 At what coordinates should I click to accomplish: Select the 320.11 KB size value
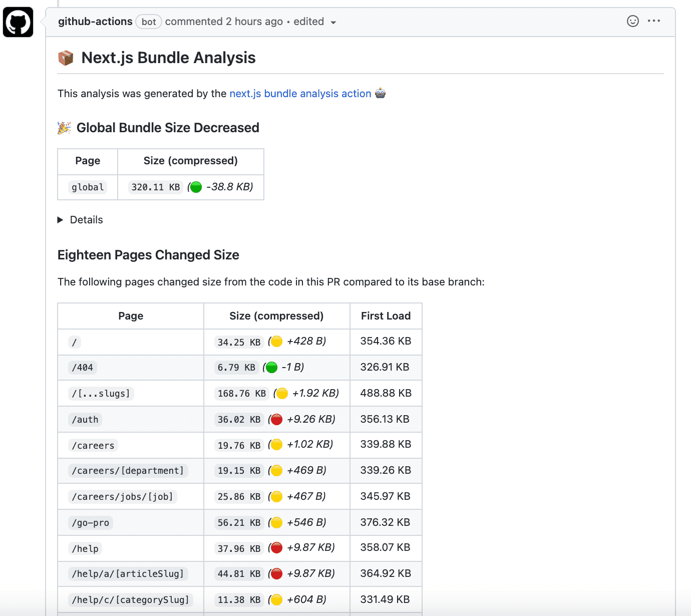(x=156, y=187)
